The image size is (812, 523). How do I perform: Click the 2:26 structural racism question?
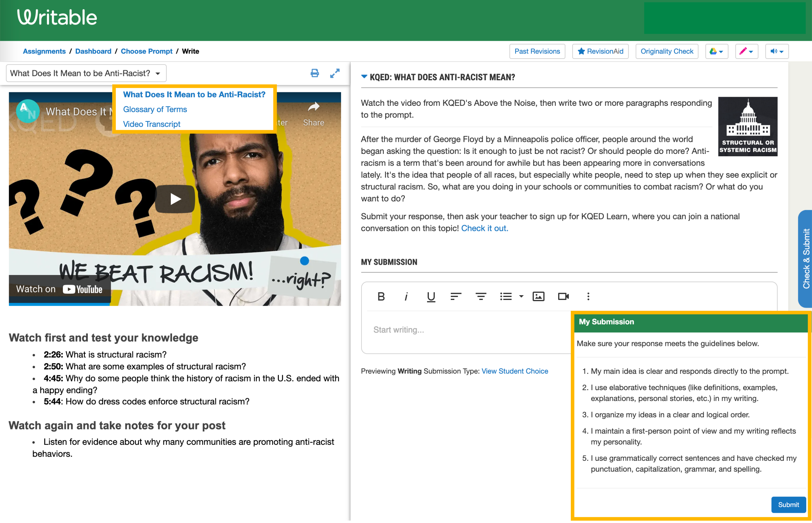pos(105,355)
